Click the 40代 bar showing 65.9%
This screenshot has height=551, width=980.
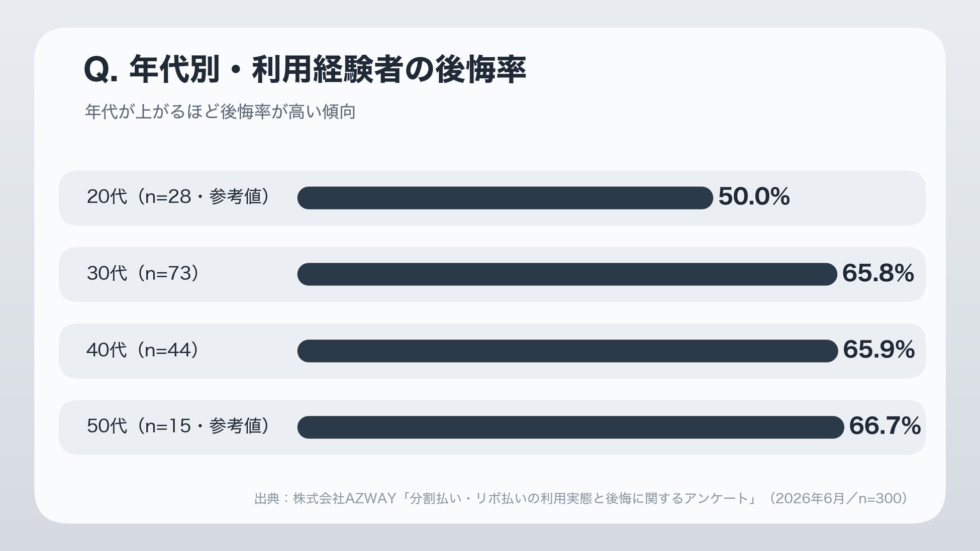pyautogui.click(x=567, y=351)
